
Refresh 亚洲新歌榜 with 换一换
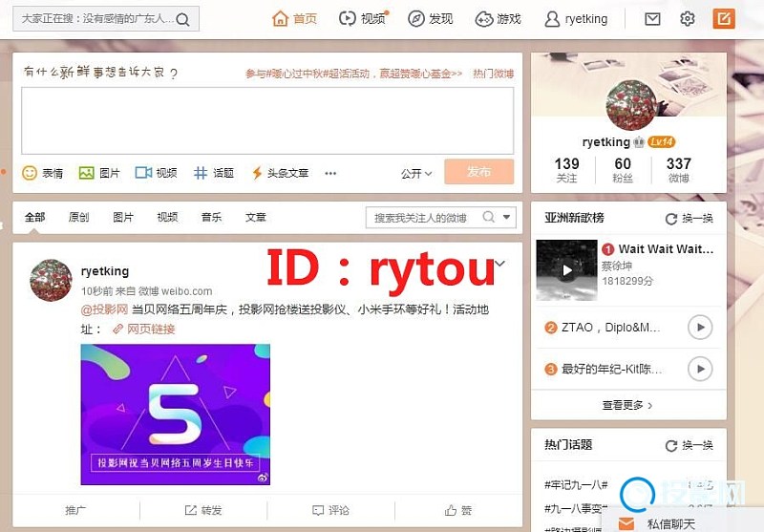(690, 219)
